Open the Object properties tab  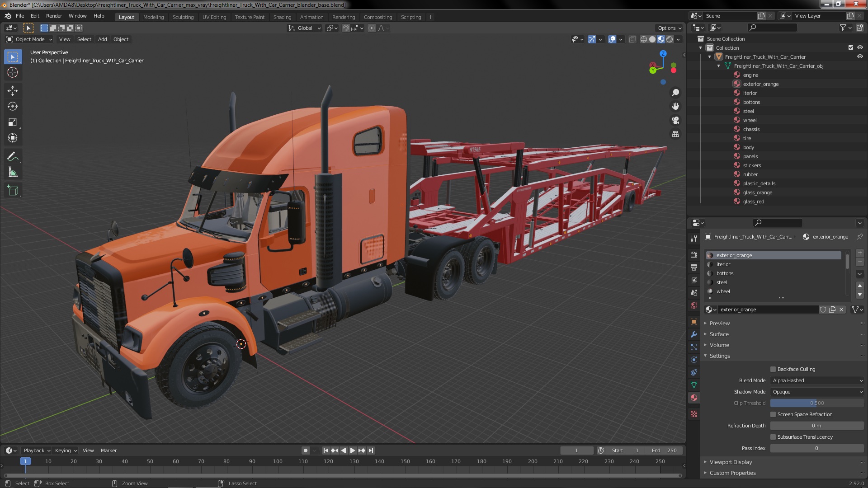tap(694, 322)
